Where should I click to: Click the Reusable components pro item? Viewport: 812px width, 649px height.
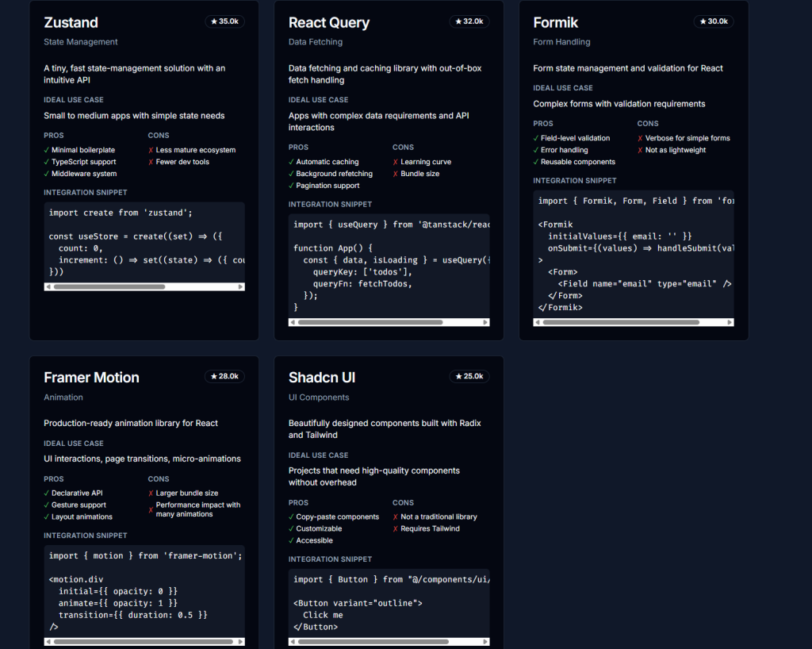(574, 162)
